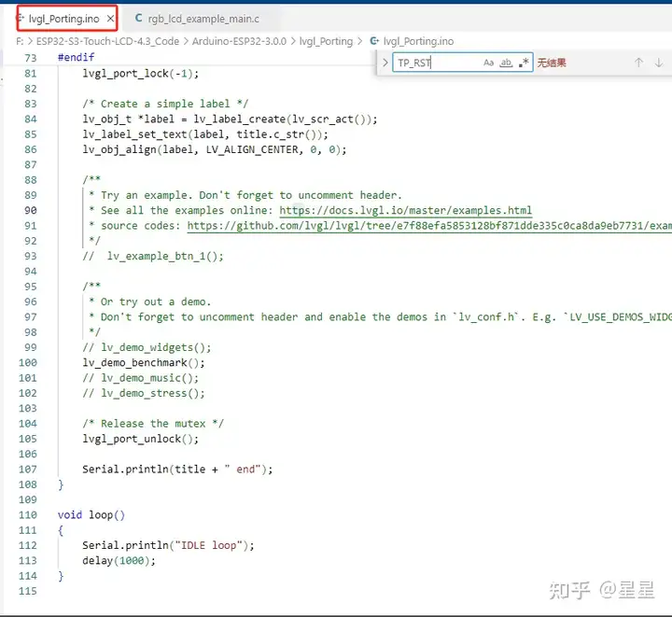672x617 pixels.
Task: Click the Serial.println("IDLE loop"); line
Action: pos(168,545)
